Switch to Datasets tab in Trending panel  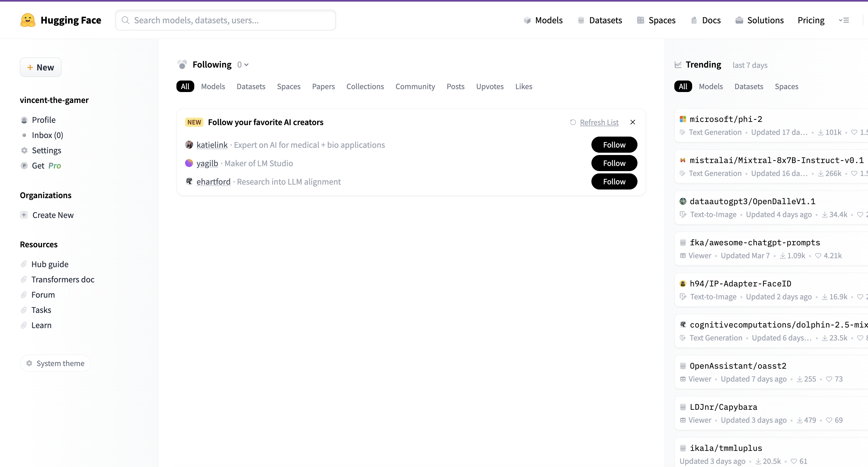tap(749, 87)
